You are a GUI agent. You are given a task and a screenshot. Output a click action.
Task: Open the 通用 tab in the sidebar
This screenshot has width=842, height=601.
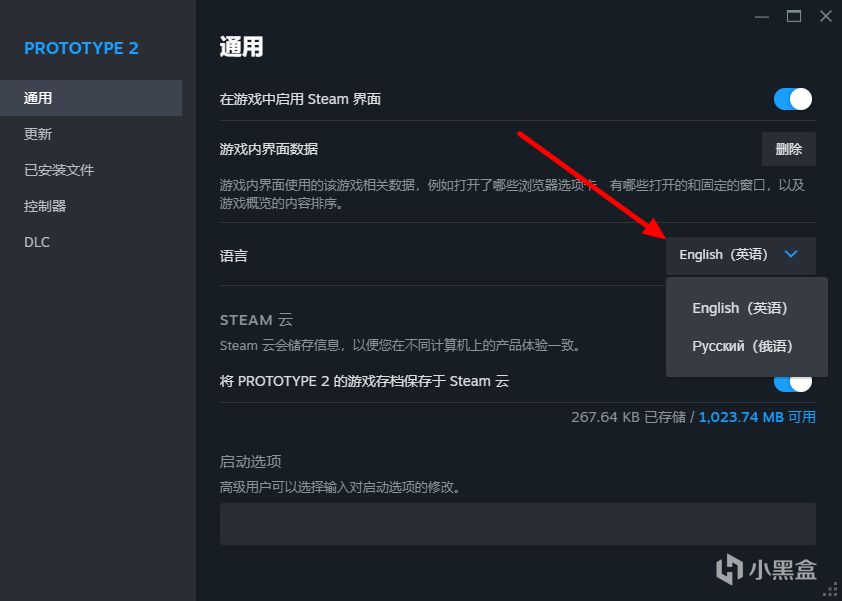click(91, 98)
